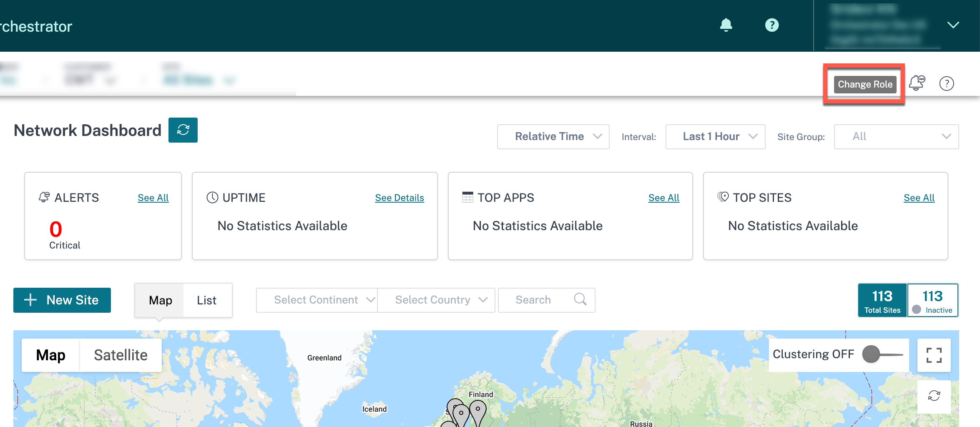Open the Last 1 Hour interval dropdown

tap(715, 136)
